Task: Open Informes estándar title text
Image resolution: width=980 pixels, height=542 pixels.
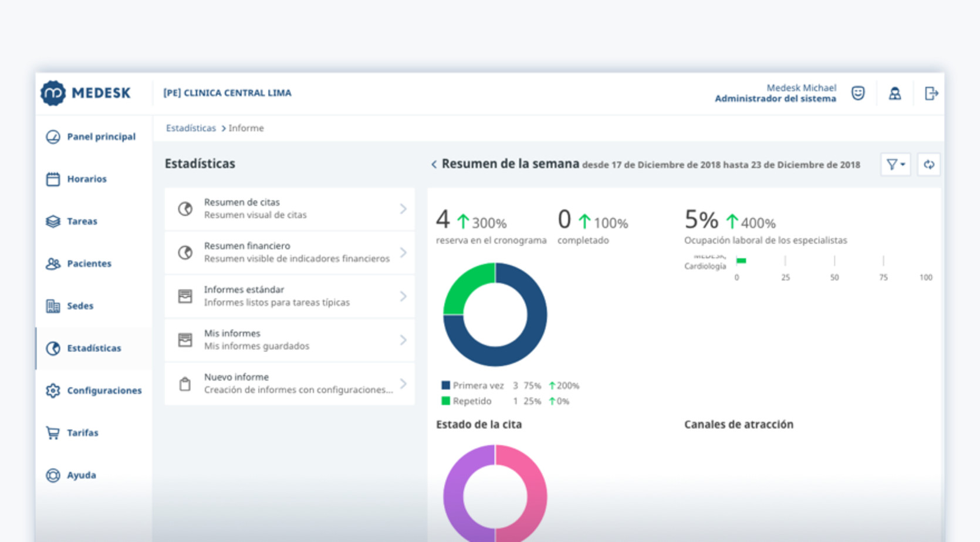Action: click(244, 290)
